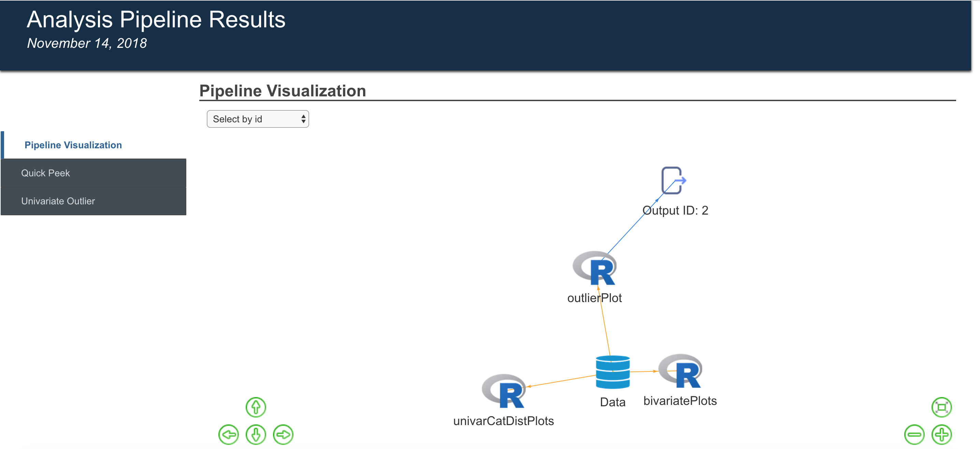The image size is (980, 449).
Task: Open the Select by id dropdown
Action: point(258,119)
